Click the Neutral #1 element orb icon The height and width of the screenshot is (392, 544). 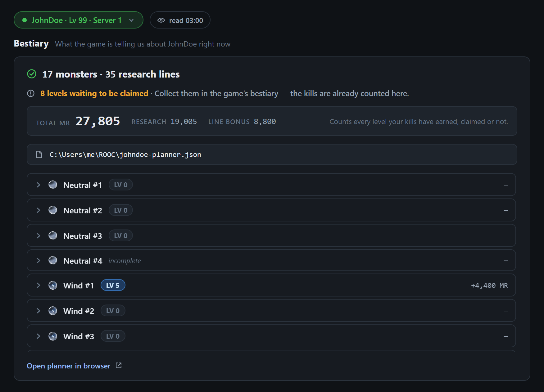pos(53,185)
